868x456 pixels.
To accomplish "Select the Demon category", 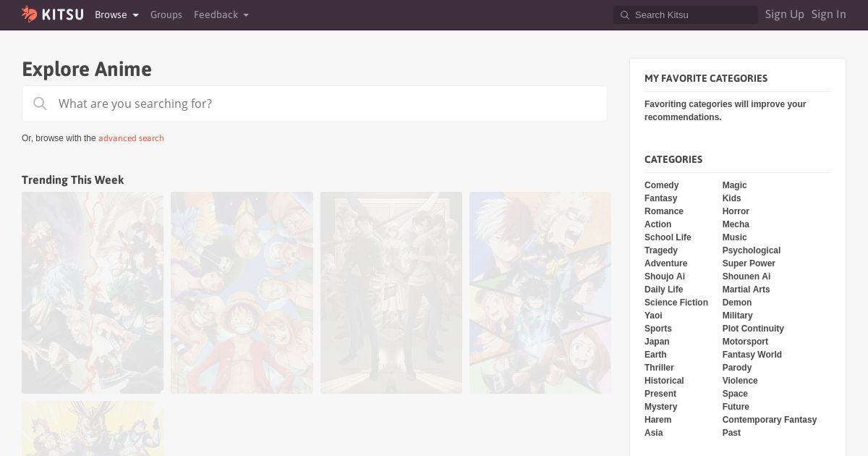I will [736, 303].
